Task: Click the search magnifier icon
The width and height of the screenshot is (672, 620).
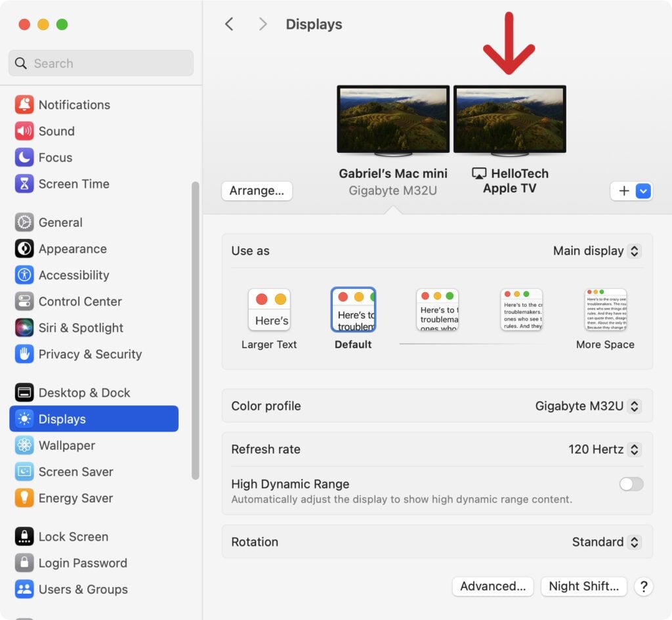Action: pyautogui.click(x=20, y=64)
